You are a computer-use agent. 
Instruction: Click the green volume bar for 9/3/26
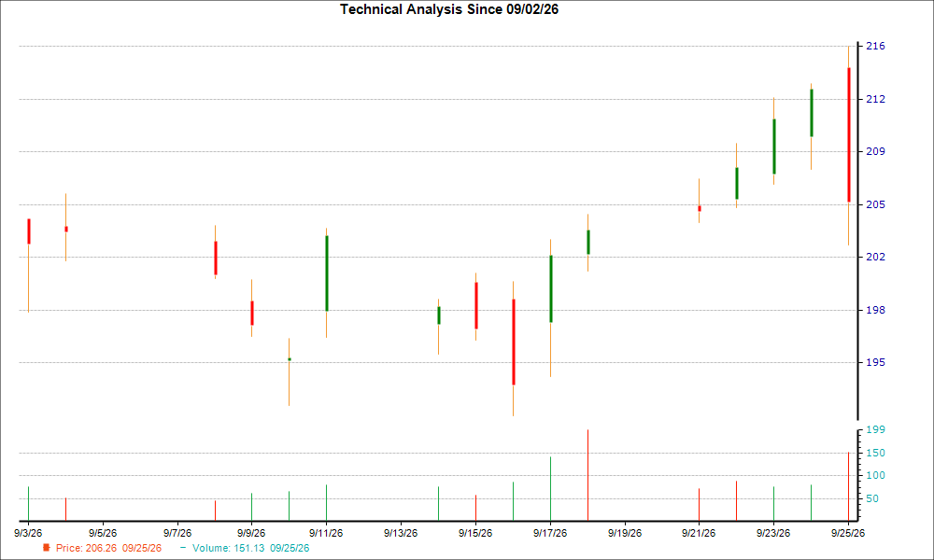[28, 503]
